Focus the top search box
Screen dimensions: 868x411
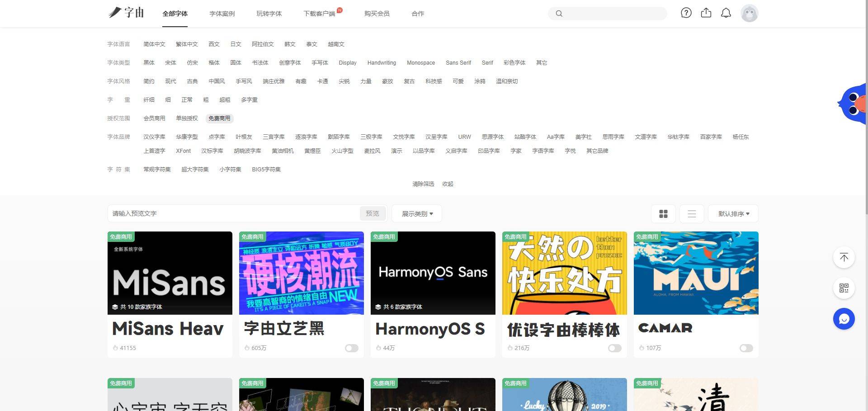[x=608, y=14]
